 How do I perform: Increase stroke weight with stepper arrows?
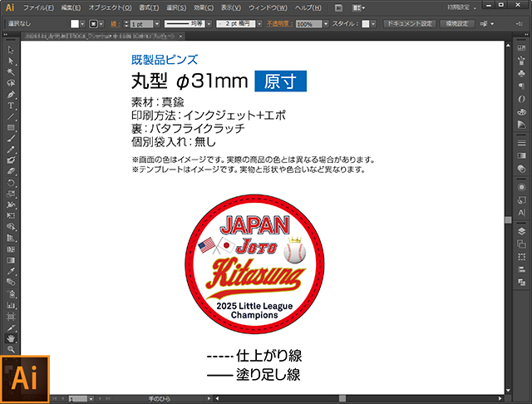126,22
